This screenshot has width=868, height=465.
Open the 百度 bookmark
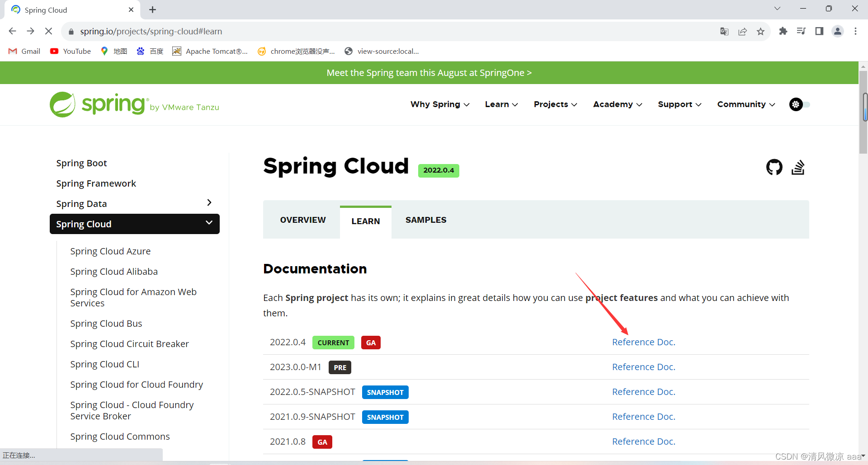150,51
